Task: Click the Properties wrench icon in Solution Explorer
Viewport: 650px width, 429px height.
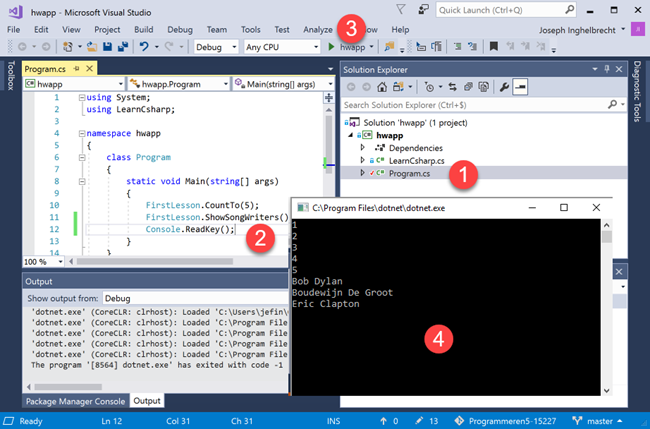Action: click(x=504, y=87)
